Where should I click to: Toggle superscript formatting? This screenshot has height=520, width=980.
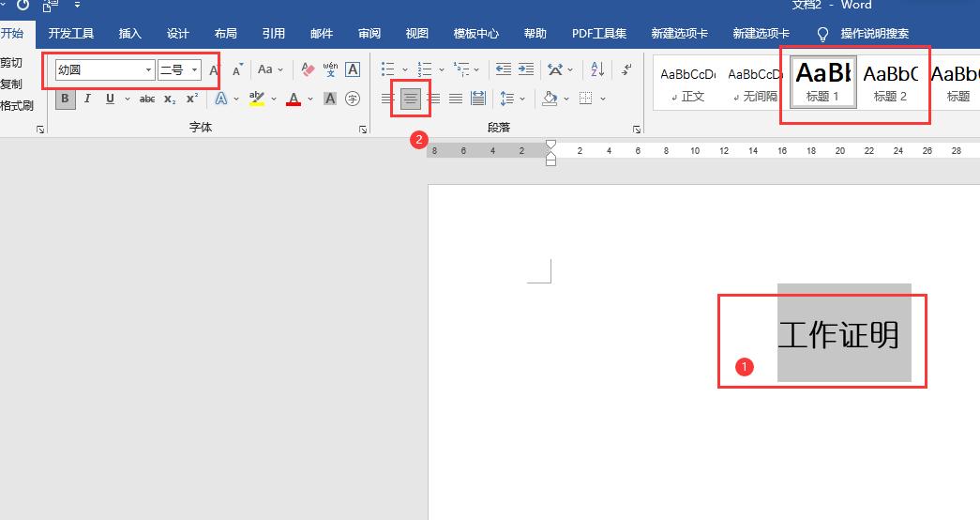[x=192, y=99]
